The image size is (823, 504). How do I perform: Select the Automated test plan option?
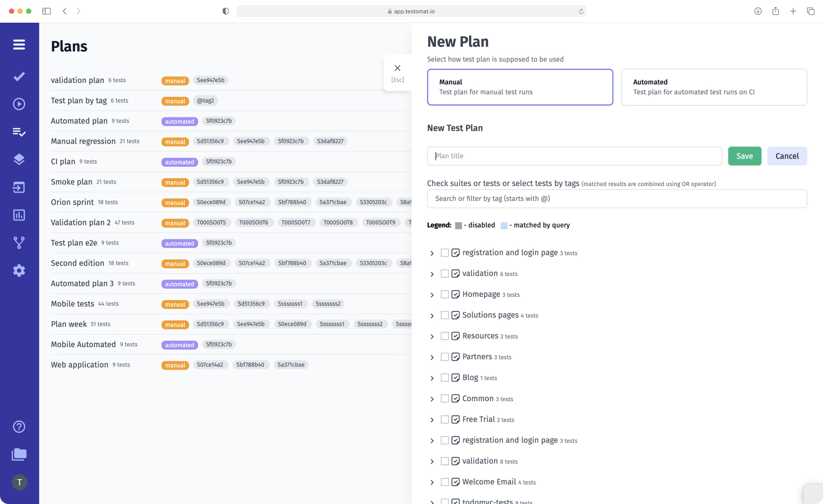pos(713,87)
